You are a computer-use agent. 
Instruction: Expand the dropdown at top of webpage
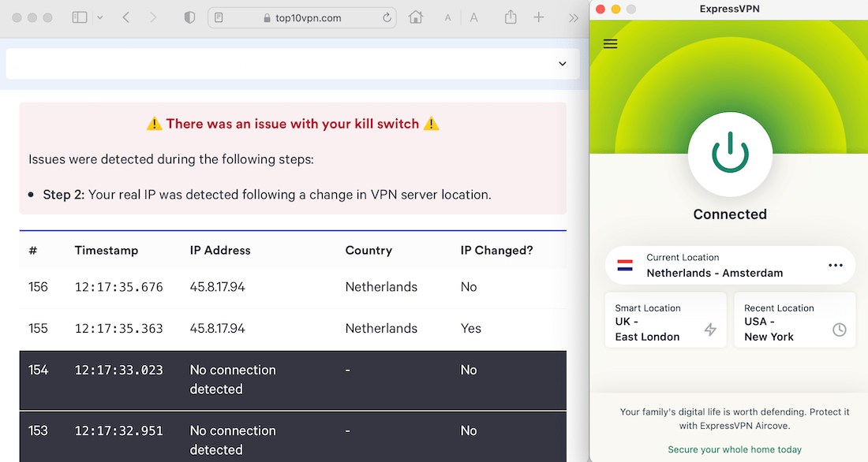[x=563, y=64]
